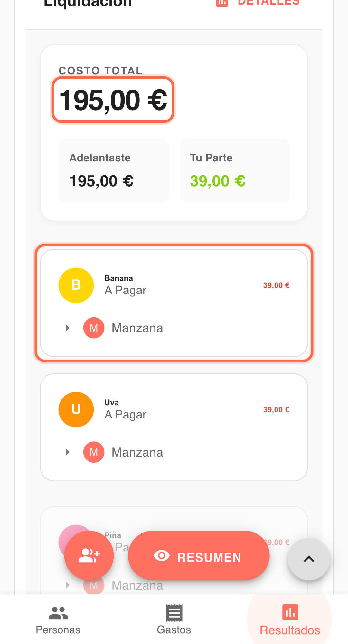Select the Resultados tab
This screenshot has width=348, height=644.
click(x=290, y=620)
